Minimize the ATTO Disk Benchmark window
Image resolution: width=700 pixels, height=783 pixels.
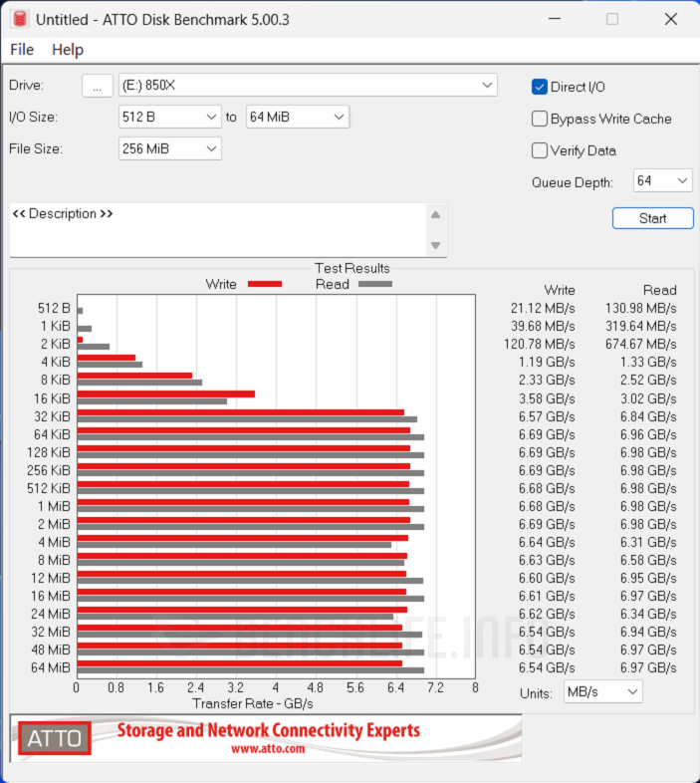coord(555,19)
